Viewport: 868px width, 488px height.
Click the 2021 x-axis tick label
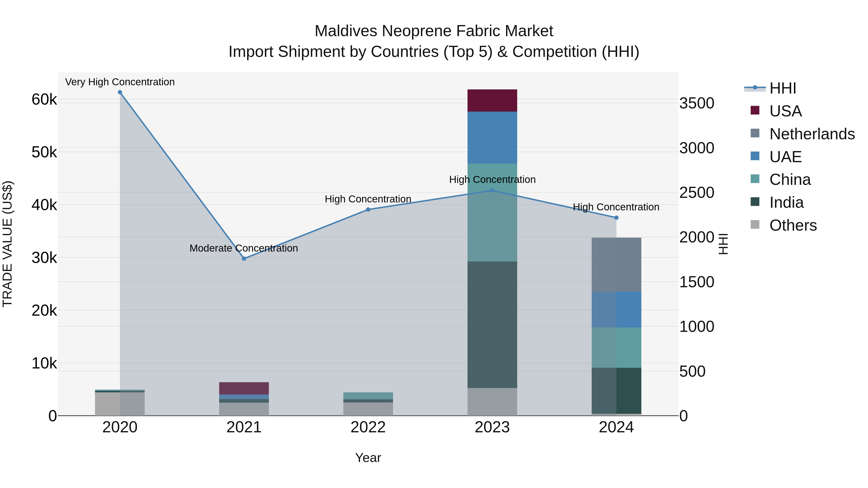pos(244,427)
